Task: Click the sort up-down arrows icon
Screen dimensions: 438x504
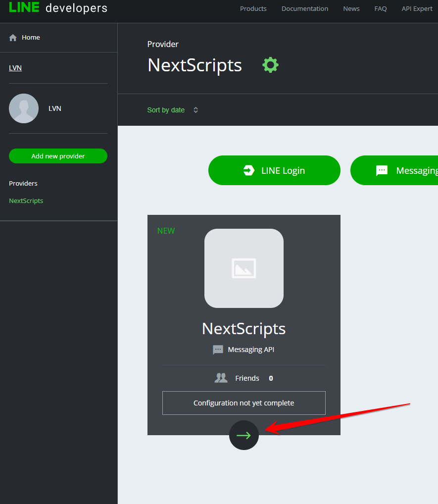Action: point(195,110)
